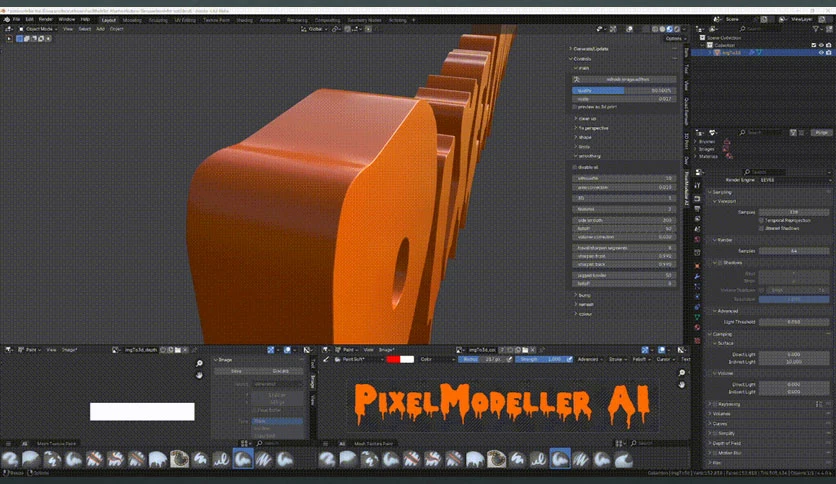
Task: Open the checkered Texture properties tab icon
Action: tap(697, 340)
